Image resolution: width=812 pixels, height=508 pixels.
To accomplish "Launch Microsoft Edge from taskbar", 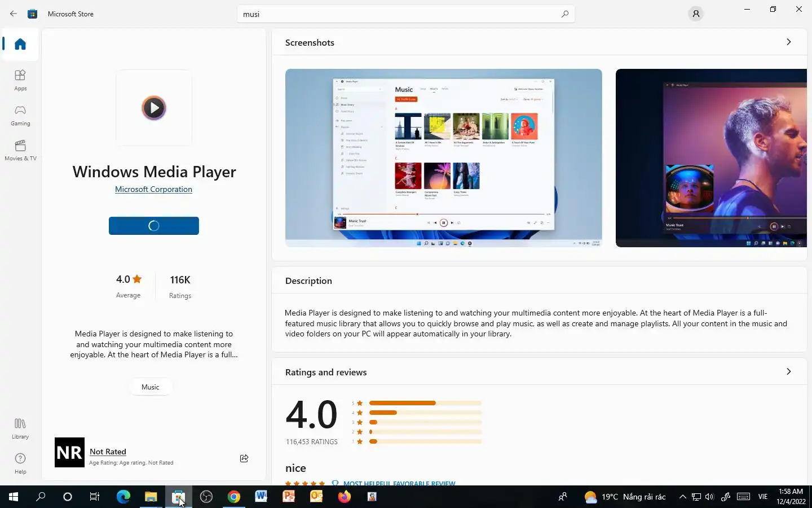I will [123, 497].
